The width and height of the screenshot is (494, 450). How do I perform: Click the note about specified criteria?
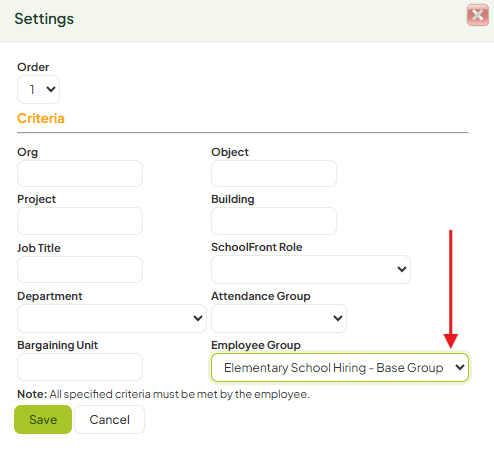pyautogui.click(x=163, y=394)
